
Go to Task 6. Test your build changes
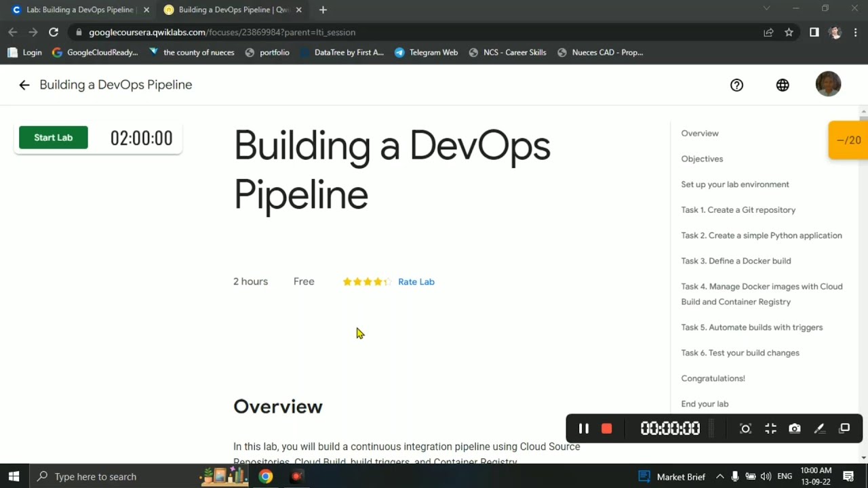(x=740, y=352)
